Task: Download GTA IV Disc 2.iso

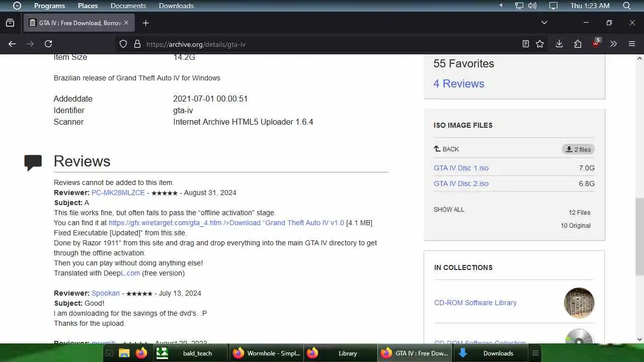Action: 461,184
